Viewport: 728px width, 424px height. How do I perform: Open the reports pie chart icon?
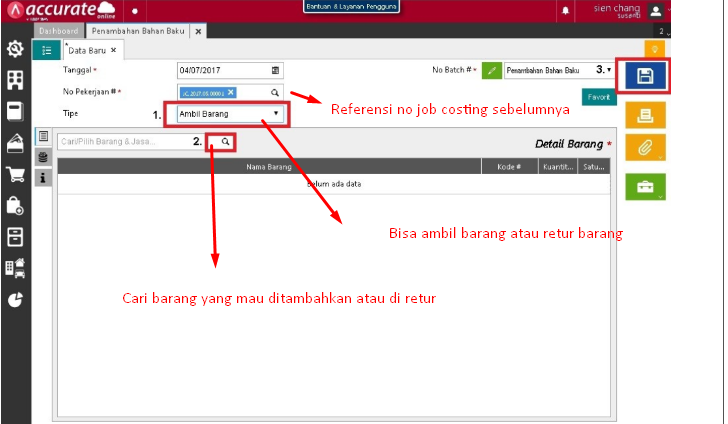pos(15,300)
